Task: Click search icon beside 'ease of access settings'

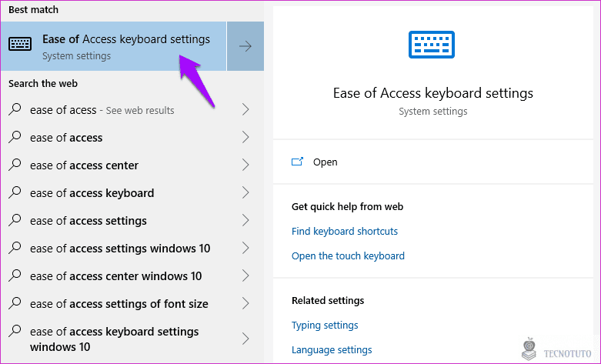Action: 15,220
